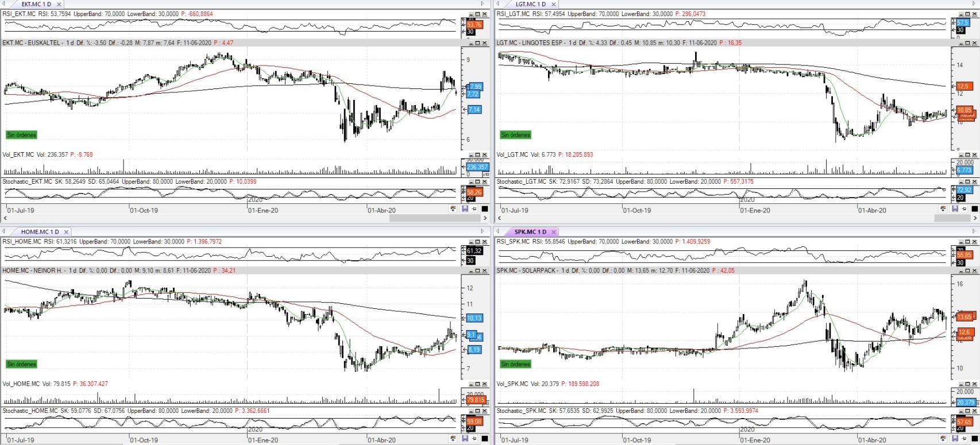Minimize the RSI_EKT.MC indicator pane
980x445 pixels.
click(x=470, y=14)
